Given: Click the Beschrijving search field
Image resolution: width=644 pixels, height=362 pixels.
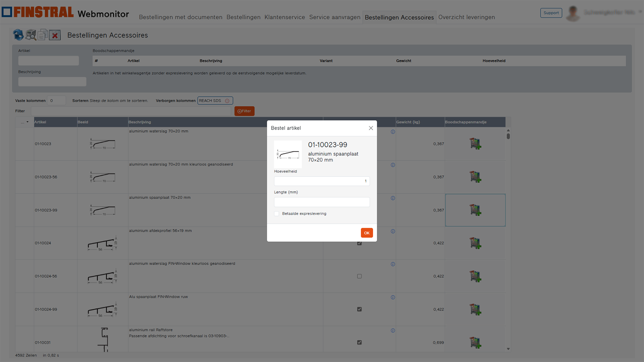Looking at the screenshot, I should point(52,82).
